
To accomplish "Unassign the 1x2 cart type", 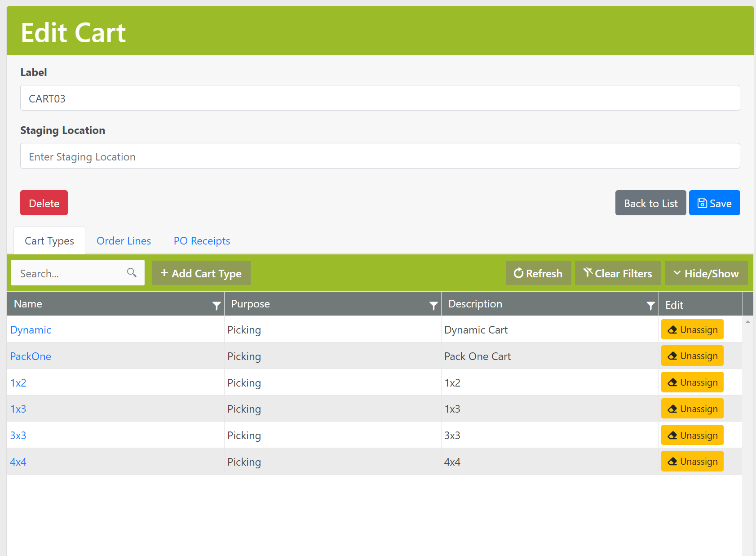I will coord(692,382).
